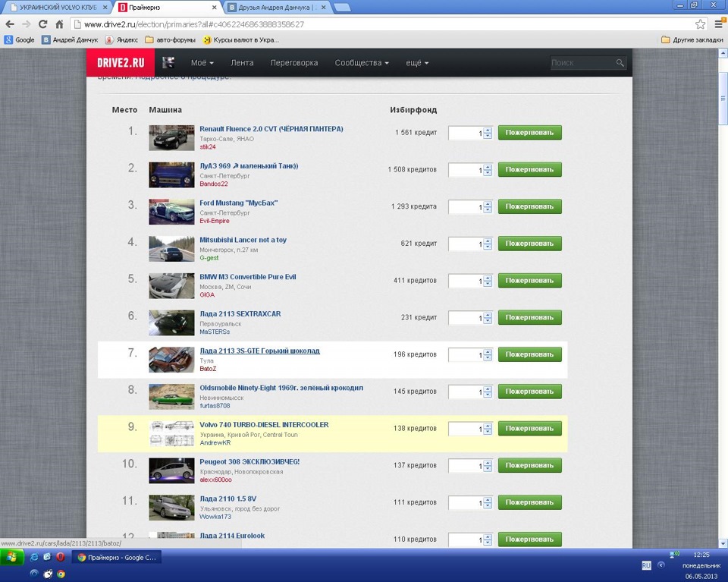This screenshot has height=582, width=728.
Task: Reload the page with the refresh icon
Action: click(x=42, y=24)
